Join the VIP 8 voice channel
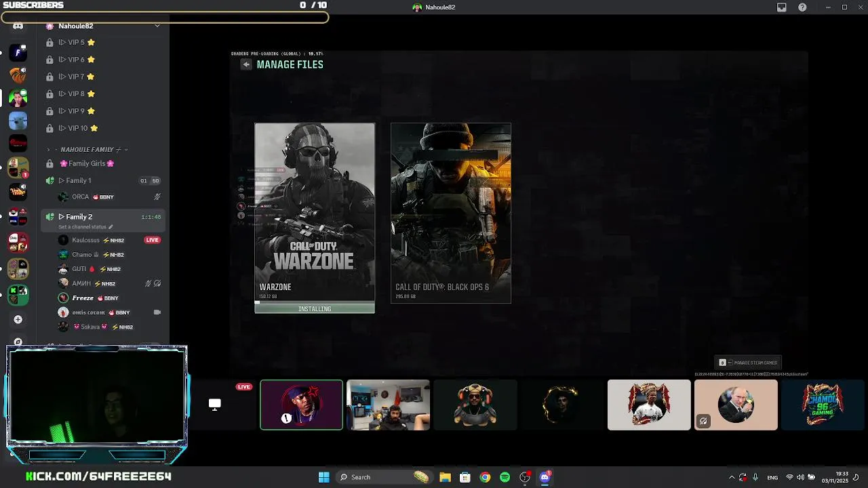Image resolution: width=868 pixels, height=488 pixels. click(103, 94)
